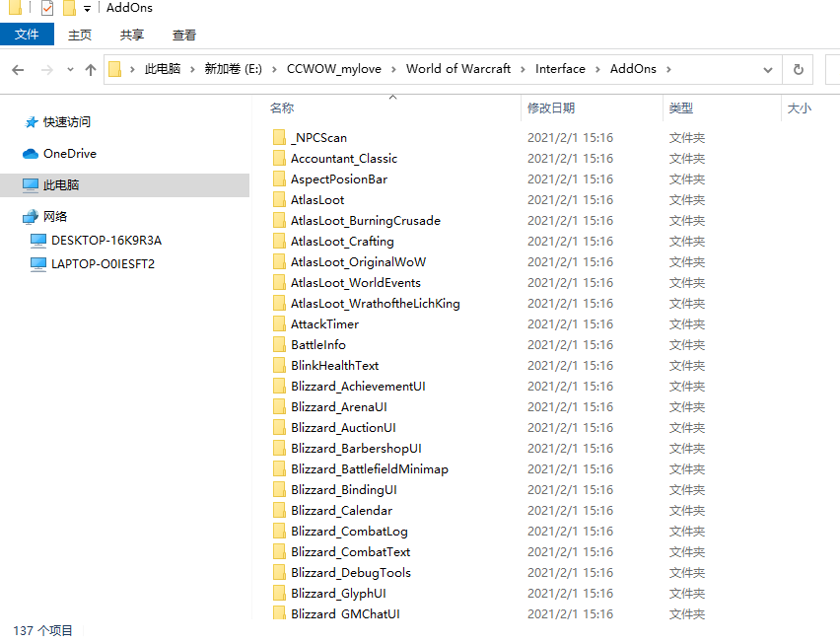840x643 pixels.
Task: Click World of Warcraft in breadcrumb path
Action: coord(458,69)
